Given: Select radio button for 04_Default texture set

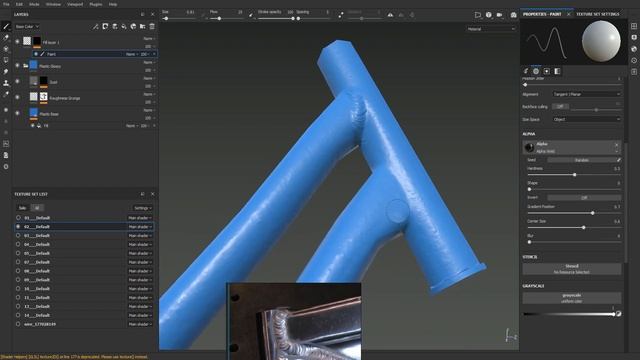Looking at the screenshot, I should coord(18,244).
